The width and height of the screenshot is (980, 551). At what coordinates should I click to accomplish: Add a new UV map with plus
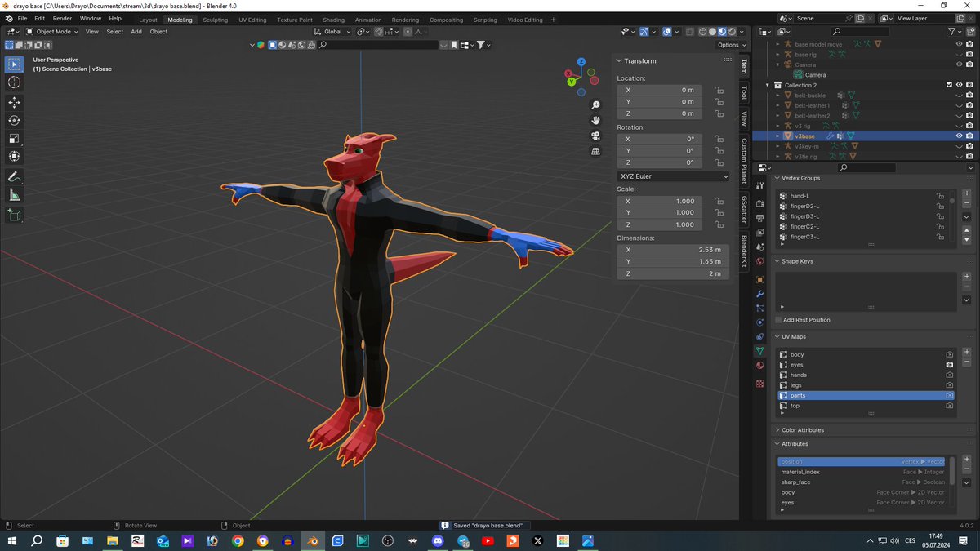click(967, 353)
